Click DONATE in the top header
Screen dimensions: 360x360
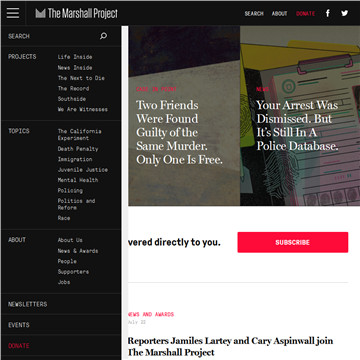tap(305, 14)
